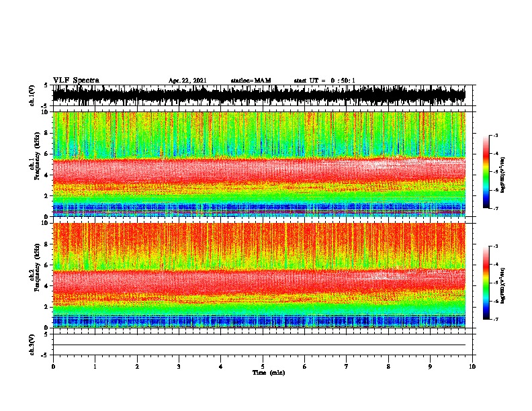532x411 pixels.
Task: Click the VLF Spectra title text
Action: tap(76, 81)
